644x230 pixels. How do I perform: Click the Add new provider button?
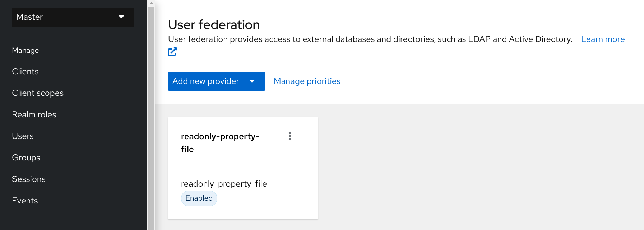[x=205, y=81]
